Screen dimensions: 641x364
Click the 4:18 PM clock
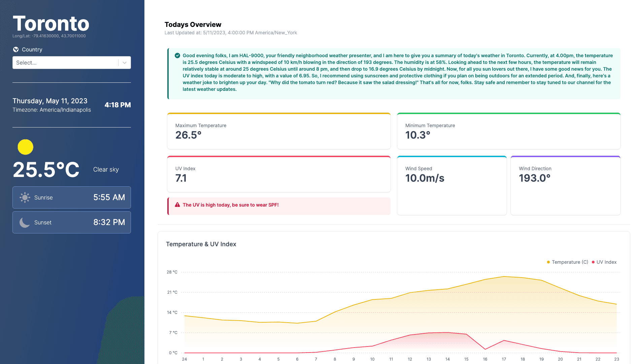point(117,105)
